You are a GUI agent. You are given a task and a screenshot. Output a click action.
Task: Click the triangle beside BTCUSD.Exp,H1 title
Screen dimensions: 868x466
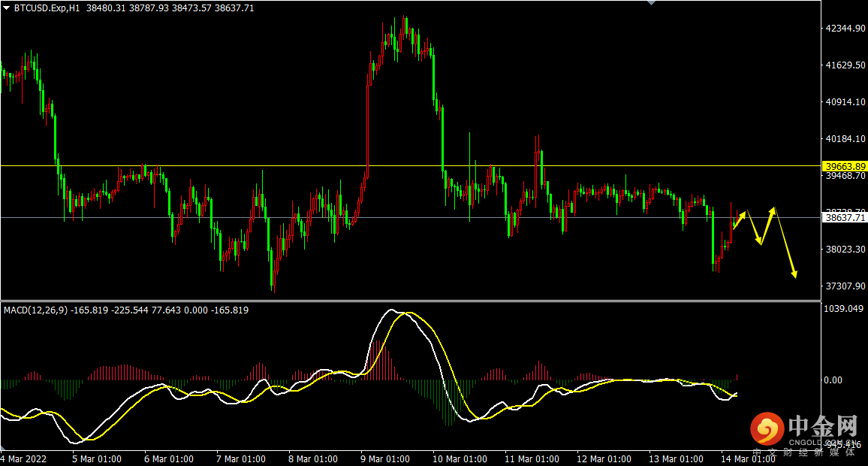tap(6, 8)
